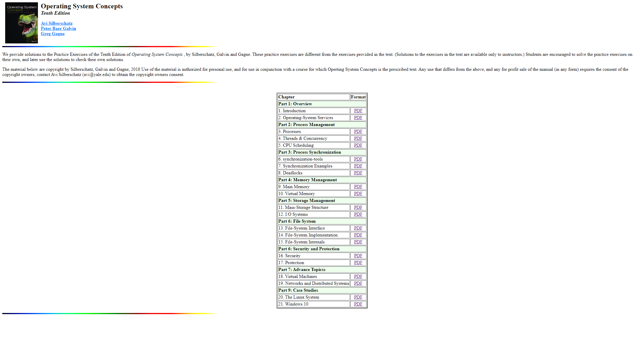Open the Main Memory chapter PDF
The height and width of the screenshot is (338, 644).
click(358, 186)
